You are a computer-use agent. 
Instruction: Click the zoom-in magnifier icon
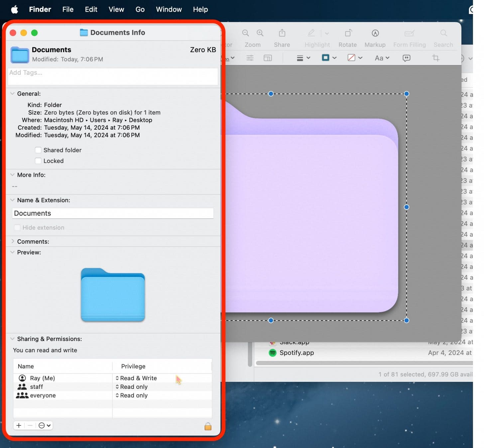[x=260, y=33]
